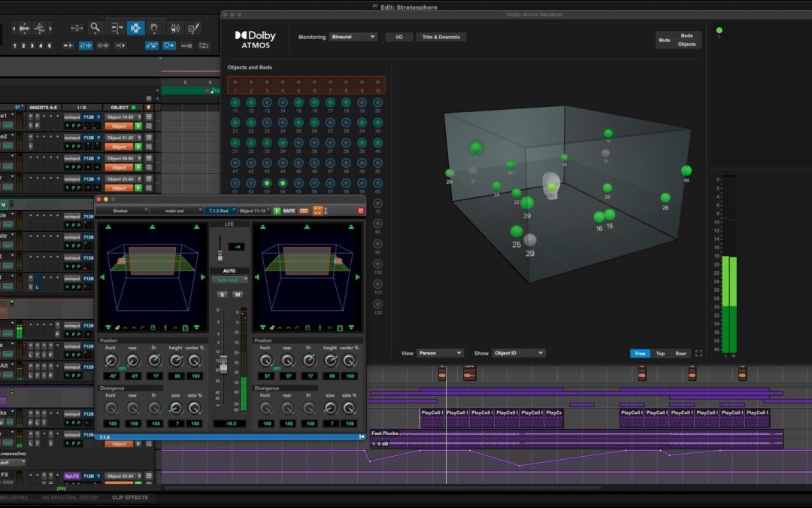Click the left panner front position knob
Screen dimensions: 812x508
tap(111, 360)
